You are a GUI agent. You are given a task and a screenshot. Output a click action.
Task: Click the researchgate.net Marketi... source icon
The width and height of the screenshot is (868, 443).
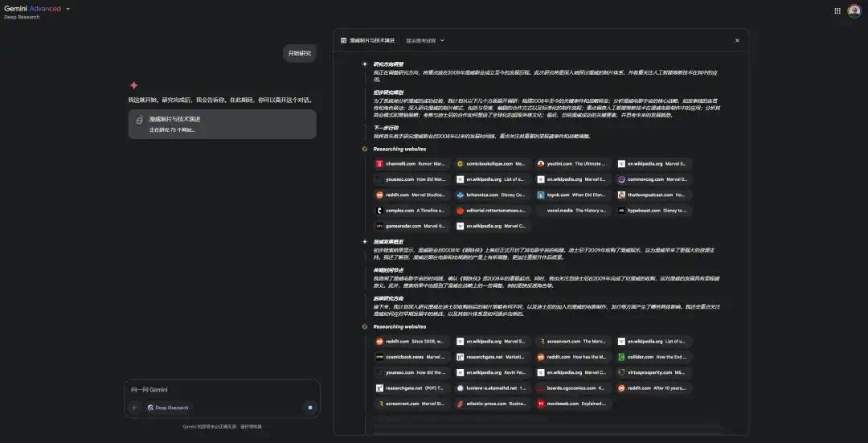(x=460, y=357)
